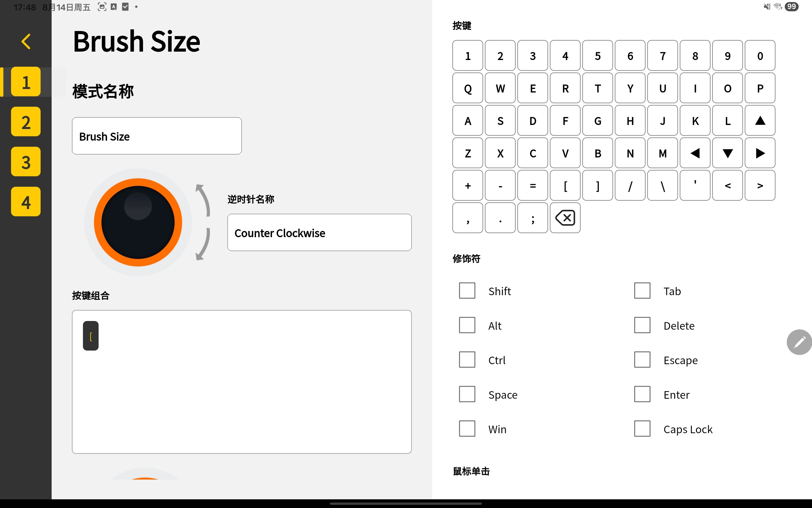
Task: Enable the Alt modifier checkbox
Action: (x=467, y=325)
